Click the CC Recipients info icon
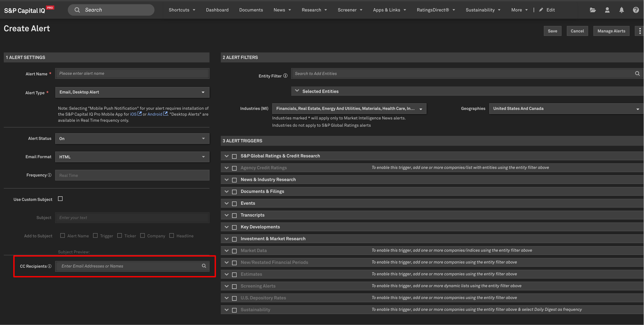Image resolution: width=644 pixels, height=325 pixels. [x=49, y=266]
